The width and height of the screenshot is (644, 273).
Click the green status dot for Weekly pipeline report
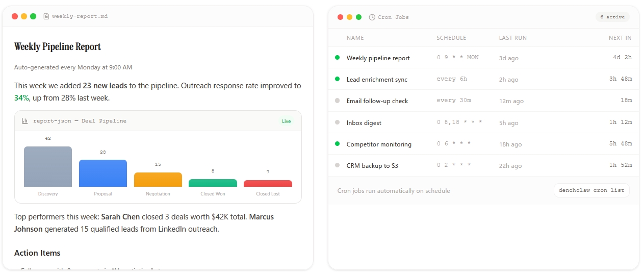(337, 58)
